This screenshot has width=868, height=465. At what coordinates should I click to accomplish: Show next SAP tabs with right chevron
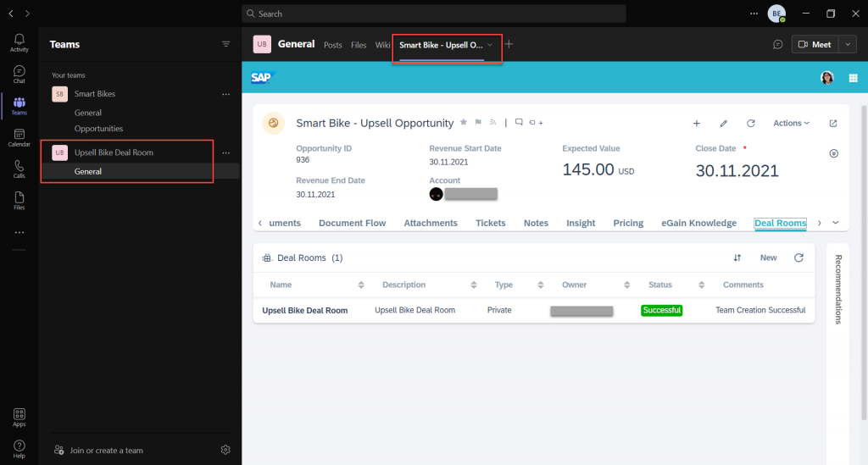(820, 223)
